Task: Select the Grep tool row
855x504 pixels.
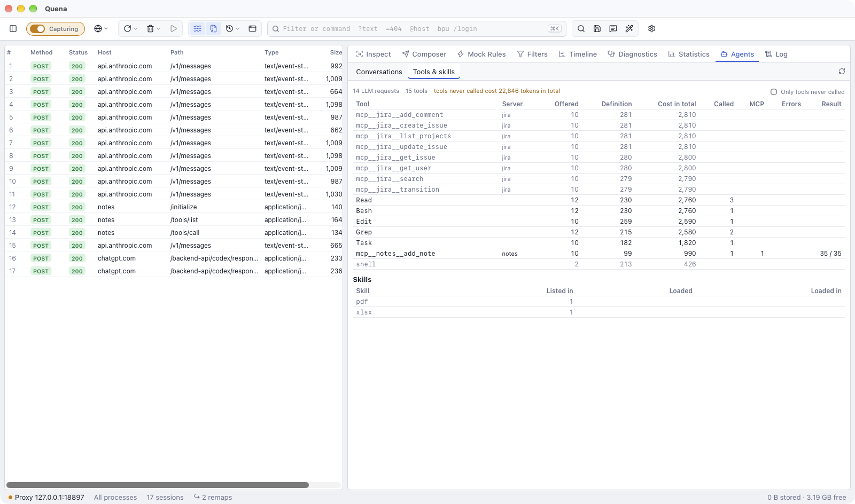Action: [599, 232]
